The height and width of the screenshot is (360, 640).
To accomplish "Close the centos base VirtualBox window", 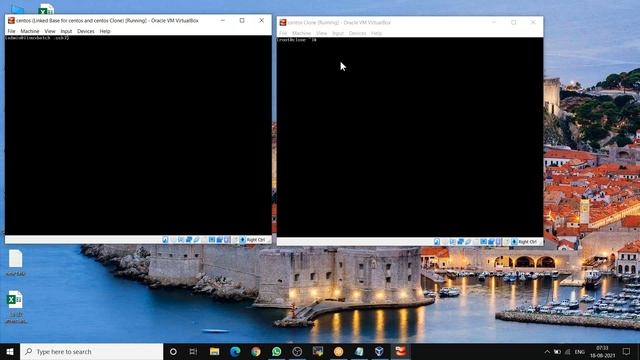I will 262,20.
